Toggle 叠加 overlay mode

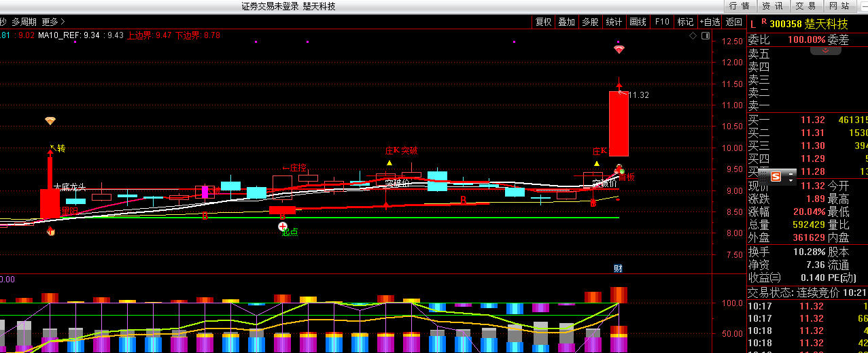point(566,22)
